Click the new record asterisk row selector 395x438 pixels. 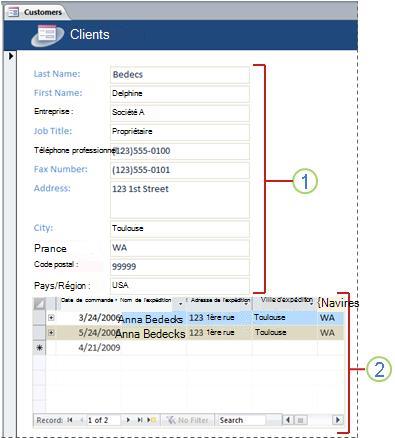[x=39, y=348]
